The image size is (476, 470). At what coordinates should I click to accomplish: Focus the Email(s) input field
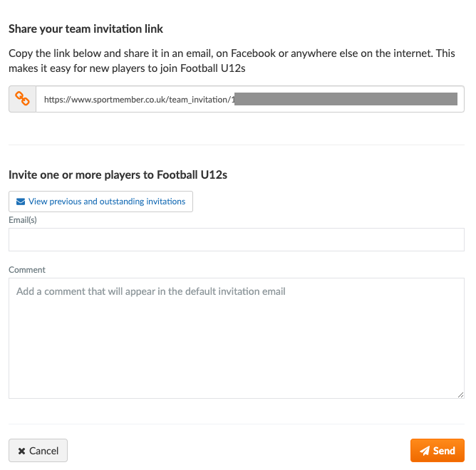pos(237,240)
